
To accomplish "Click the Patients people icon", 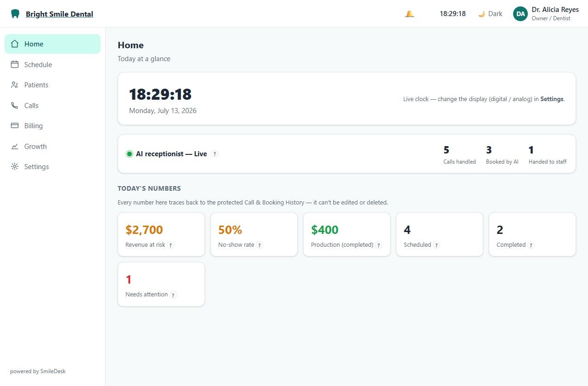I will [x=15, y=85].
